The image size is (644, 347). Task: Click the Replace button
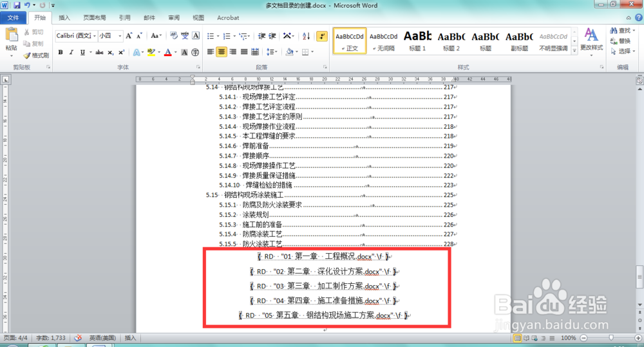tap(621, 41)
